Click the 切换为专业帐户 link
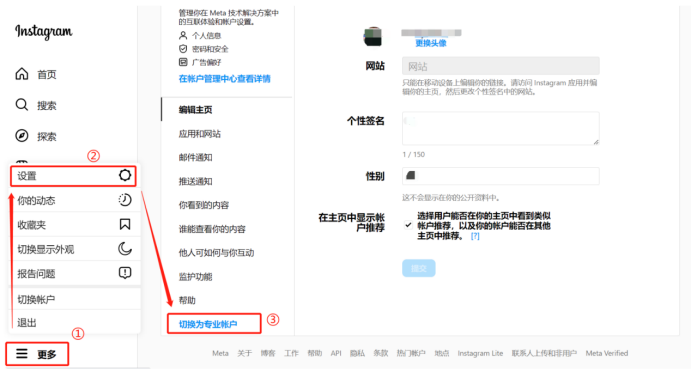 tap(208, 324)
